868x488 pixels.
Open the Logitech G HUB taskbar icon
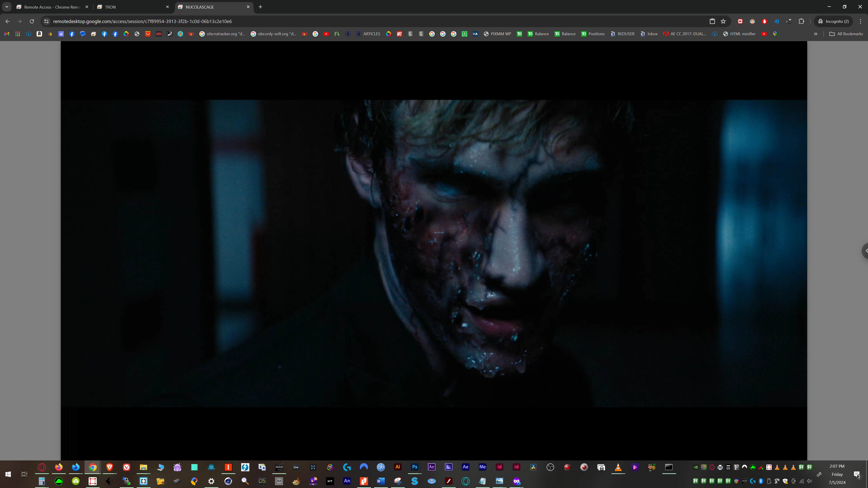pyautogui.click(x=347, y=467)
